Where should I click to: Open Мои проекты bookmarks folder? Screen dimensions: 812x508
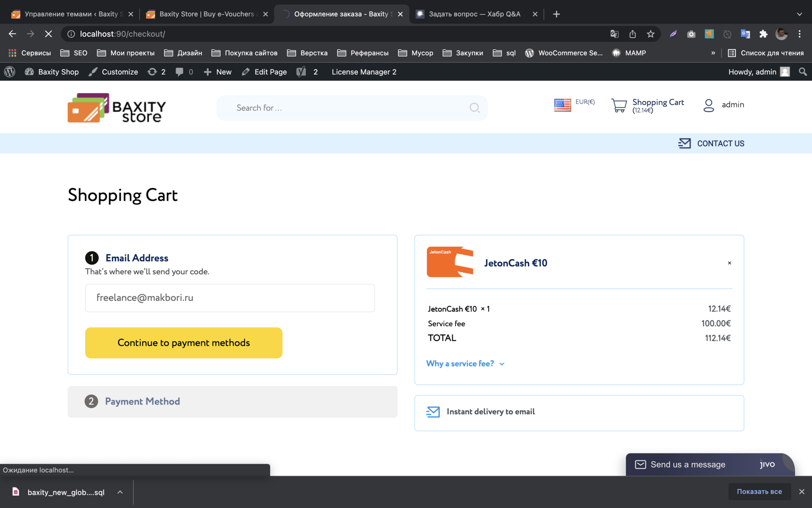[126, 53]
